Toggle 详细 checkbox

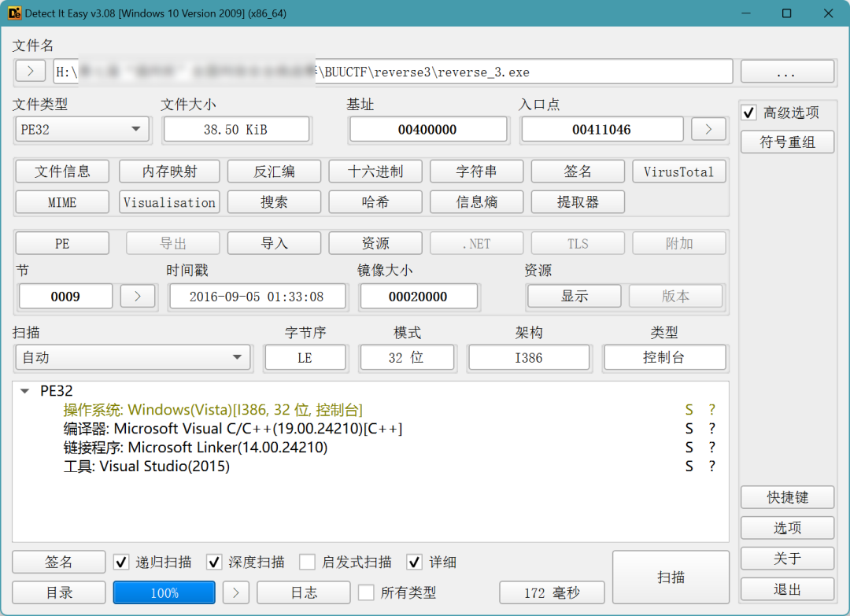pyautogui.click(x=414, y=562)
